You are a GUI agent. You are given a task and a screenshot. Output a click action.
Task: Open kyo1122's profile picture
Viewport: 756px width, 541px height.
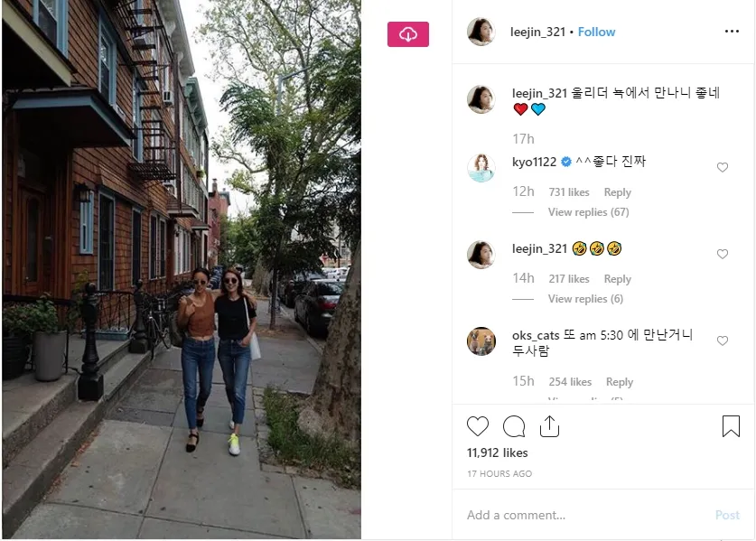481,168
